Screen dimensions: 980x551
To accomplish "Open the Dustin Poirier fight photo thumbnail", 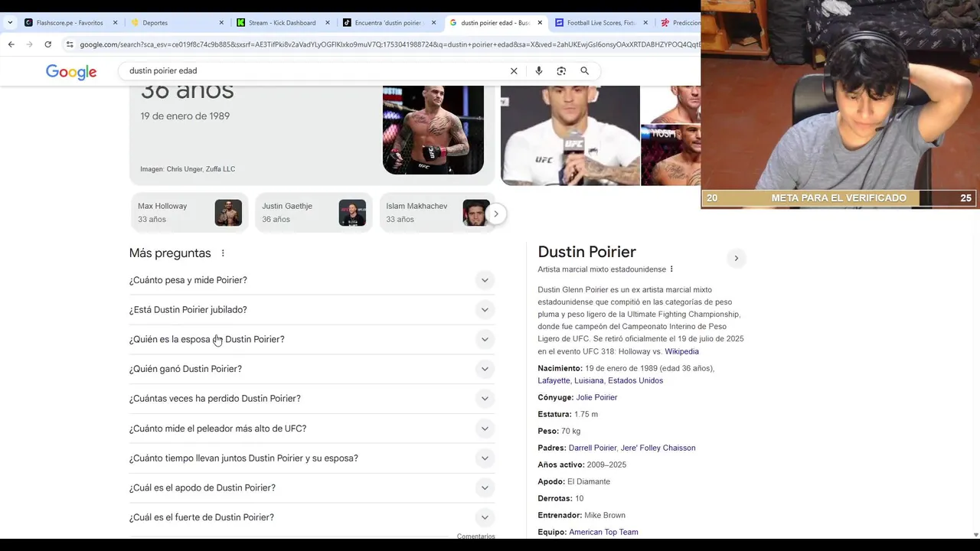I will (433, 130).
